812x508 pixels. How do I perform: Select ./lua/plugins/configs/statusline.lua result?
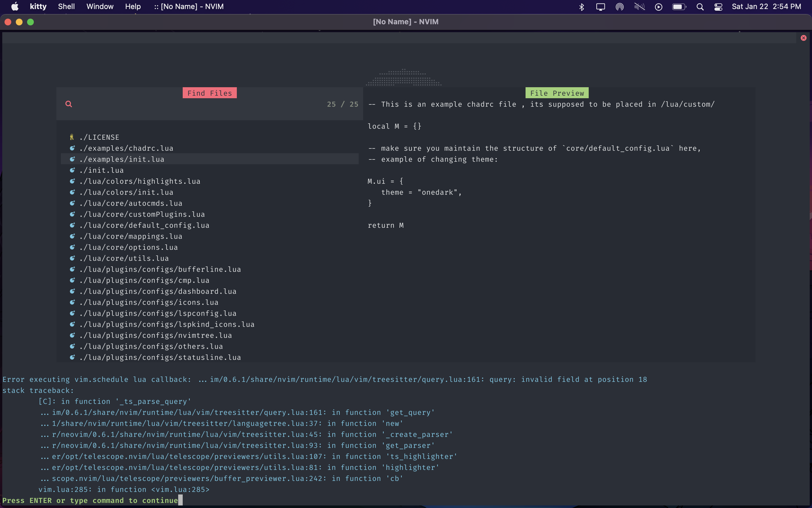[x=209, y=357]
